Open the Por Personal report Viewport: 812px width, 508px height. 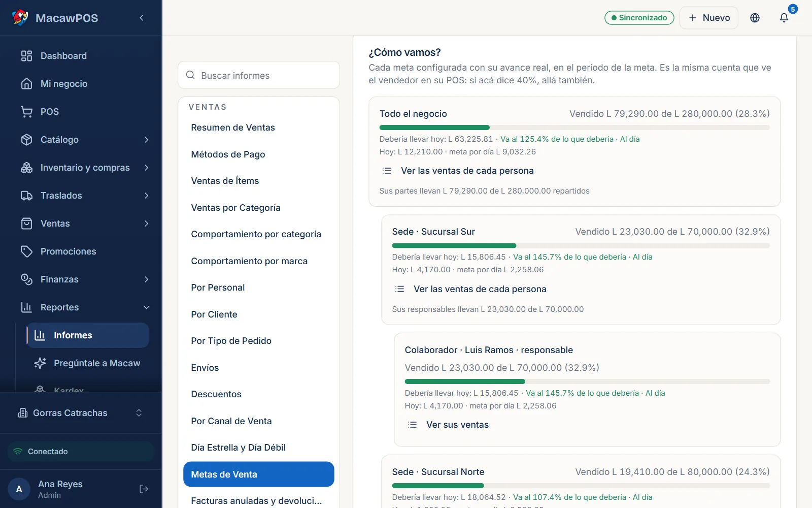tap(259, 288)
